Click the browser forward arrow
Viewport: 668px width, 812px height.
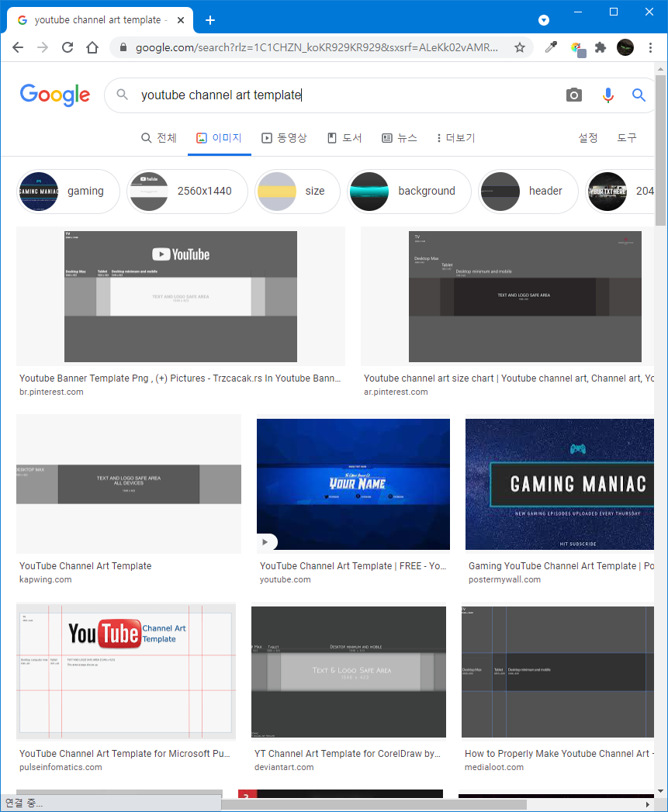coord(43,47)
